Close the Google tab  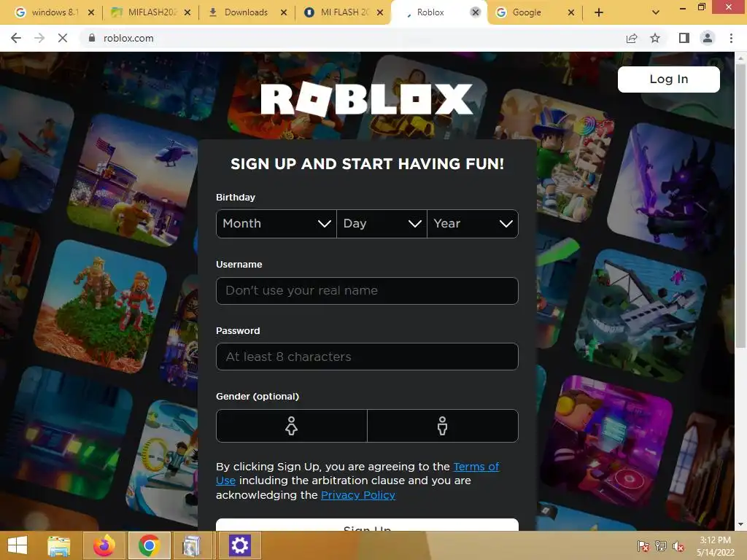(571, 13)
